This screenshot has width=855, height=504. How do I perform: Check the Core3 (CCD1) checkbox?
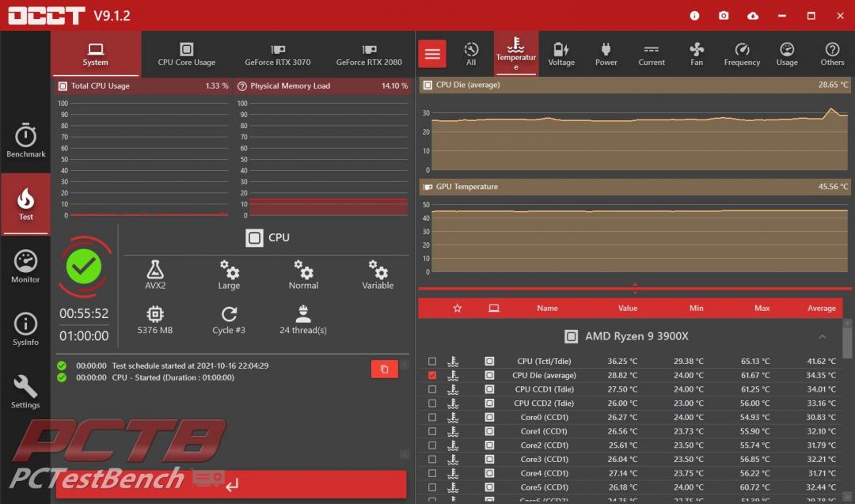(432, 460)
